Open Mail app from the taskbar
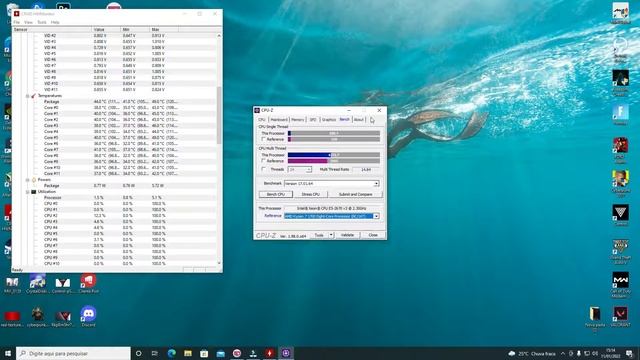Screen dimensions: 640x360 pos(220,353)
